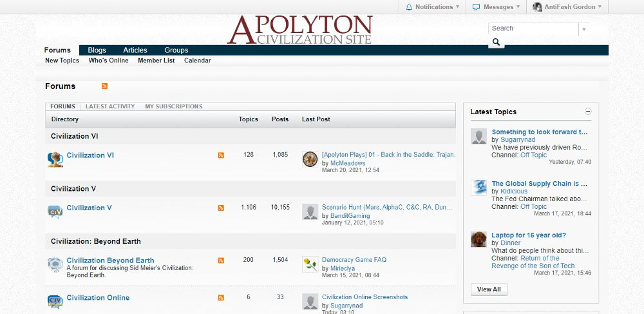Switch to the Latest Activity tab

[110, 106]
